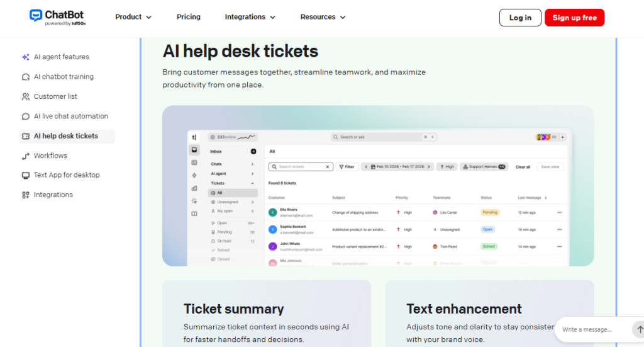Click the Ticket summary card heading

click(234, 309)
